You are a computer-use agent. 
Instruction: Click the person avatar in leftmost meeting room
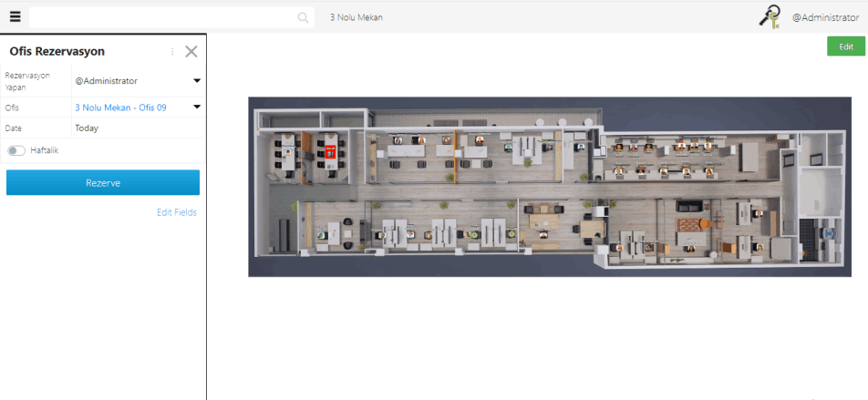point(286,152)
